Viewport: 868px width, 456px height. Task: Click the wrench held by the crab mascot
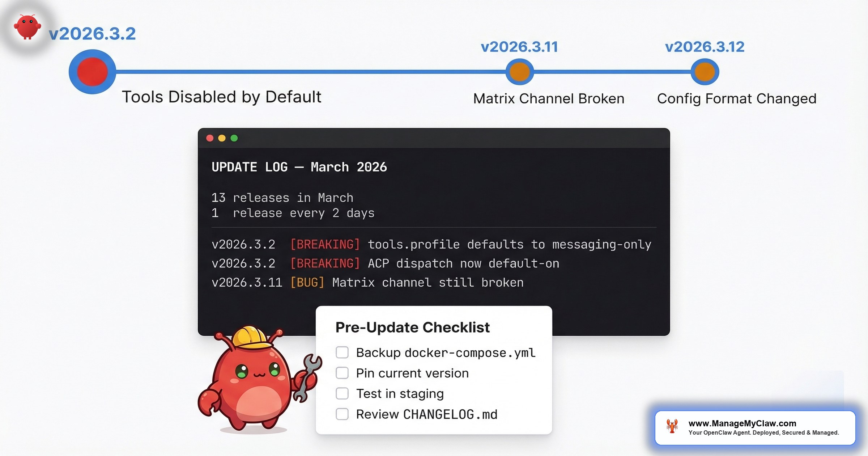(x=308, y=376)
